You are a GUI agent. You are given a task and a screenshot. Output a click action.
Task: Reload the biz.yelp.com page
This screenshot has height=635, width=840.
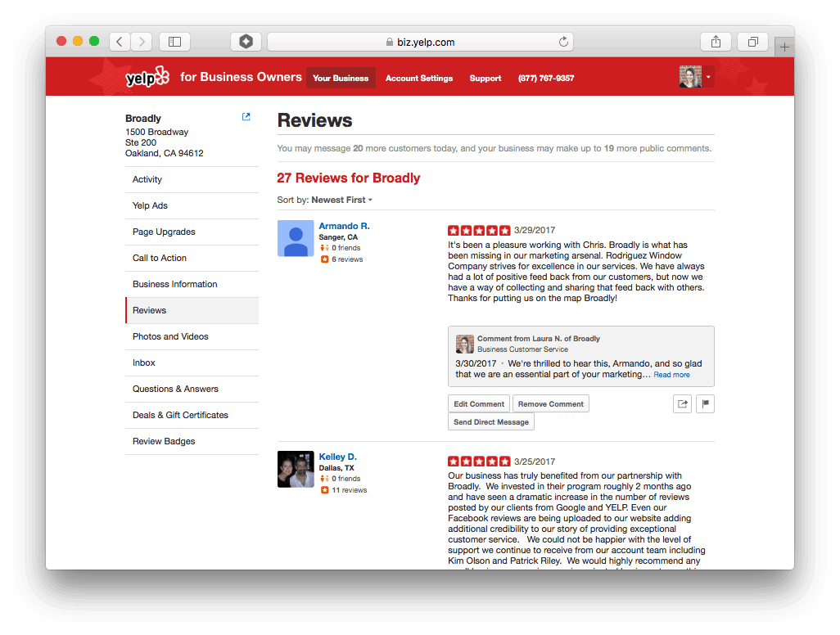pos(563,42)
